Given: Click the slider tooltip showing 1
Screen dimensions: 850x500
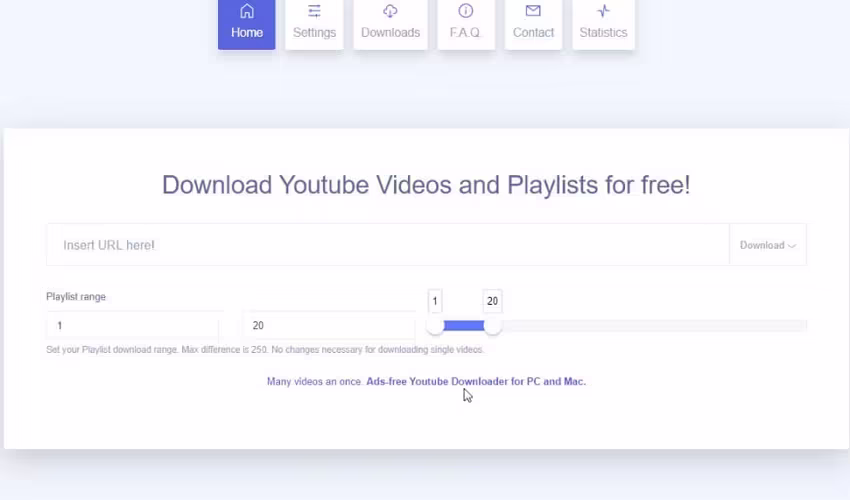Looking at the screenshot, I should pyautogui.click(x=435, y=301).
